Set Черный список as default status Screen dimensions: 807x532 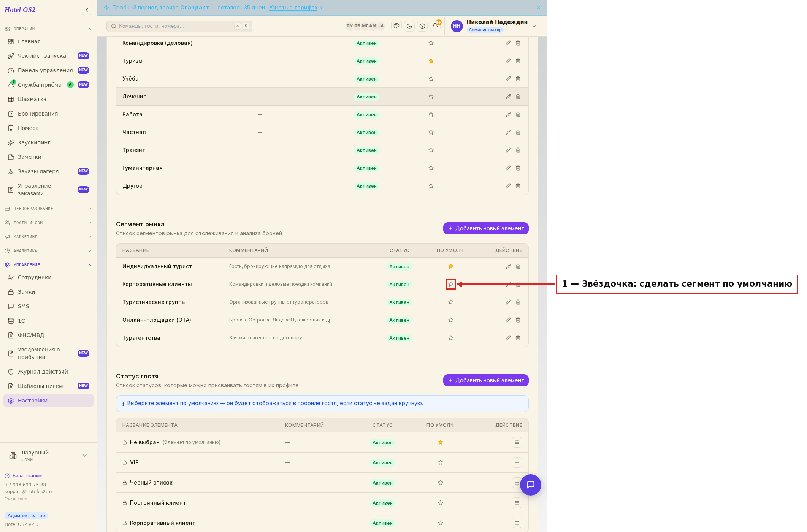[441, 483]
